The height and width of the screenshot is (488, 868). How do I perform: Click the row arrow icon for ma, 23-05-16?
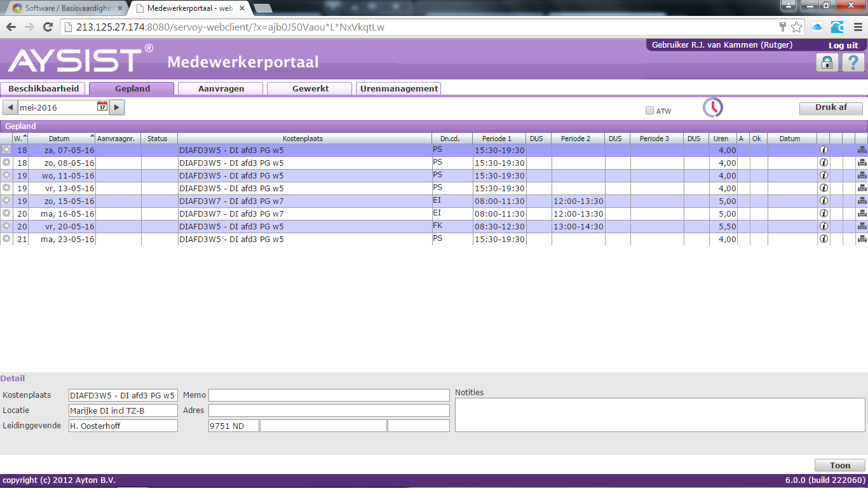click(6, 239)
